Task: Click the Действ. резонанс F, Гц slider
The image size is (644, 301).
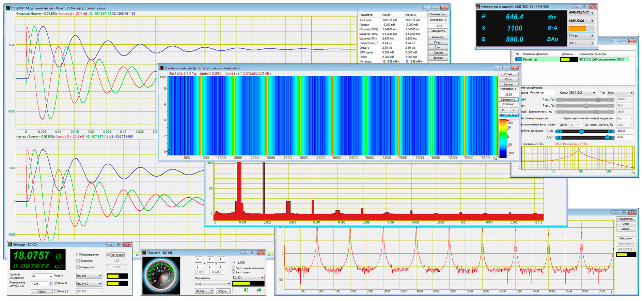Action: click(585, 131)
